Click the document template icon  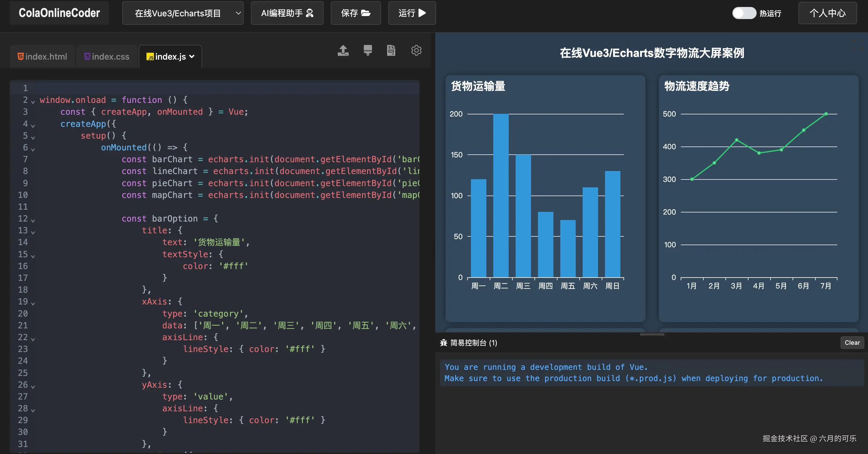point(391,50)
